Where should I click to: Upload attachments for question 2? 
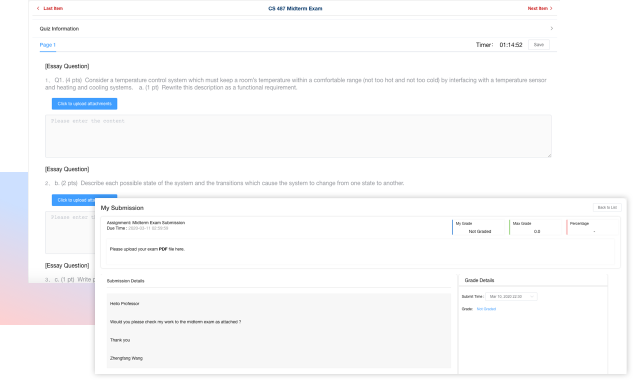point(84,198)
